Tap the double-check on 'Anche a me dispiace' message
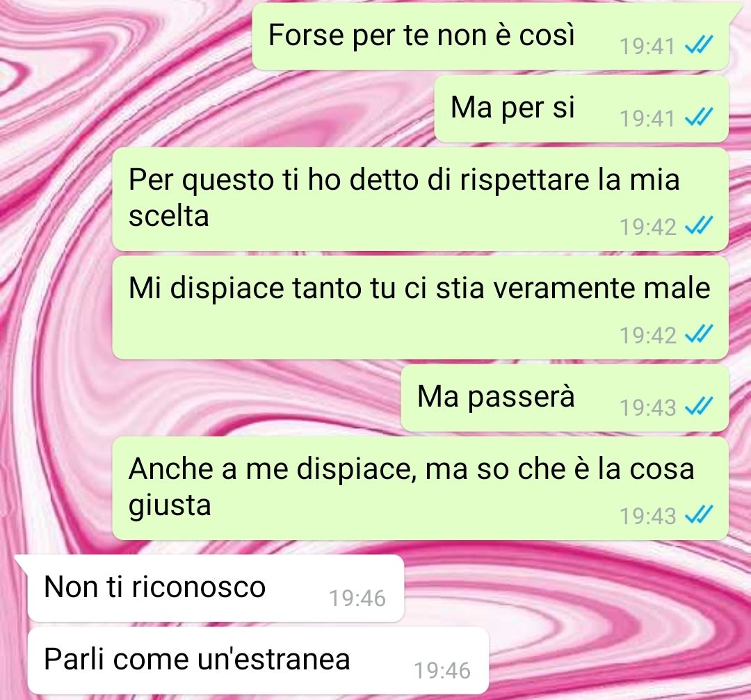The image size is (751, 700). [699, 514]
